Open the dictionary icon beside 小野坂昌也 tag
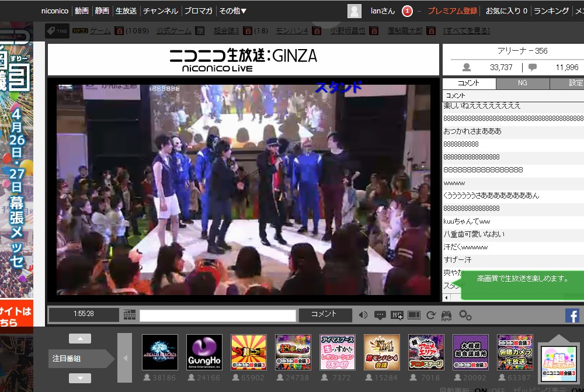584x392 pixels. pyautogui.click(x=374, y=31)
